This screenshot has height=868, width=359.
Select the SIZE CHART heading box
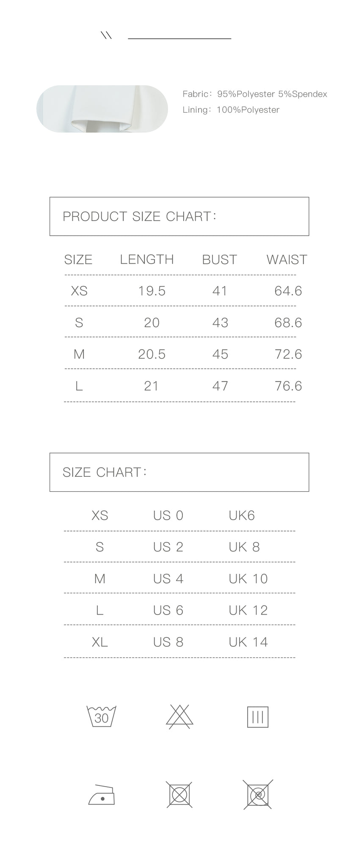point(179,472)
